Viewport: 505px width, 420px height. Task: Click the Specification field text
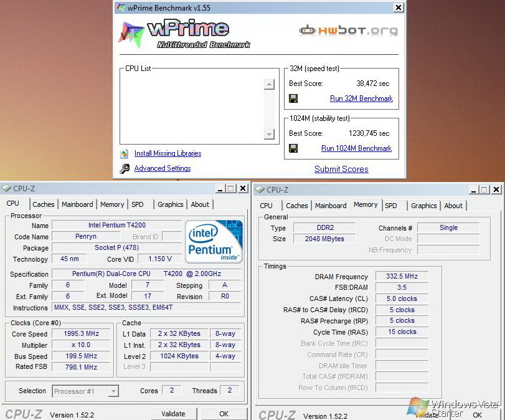tap(146, 274)
